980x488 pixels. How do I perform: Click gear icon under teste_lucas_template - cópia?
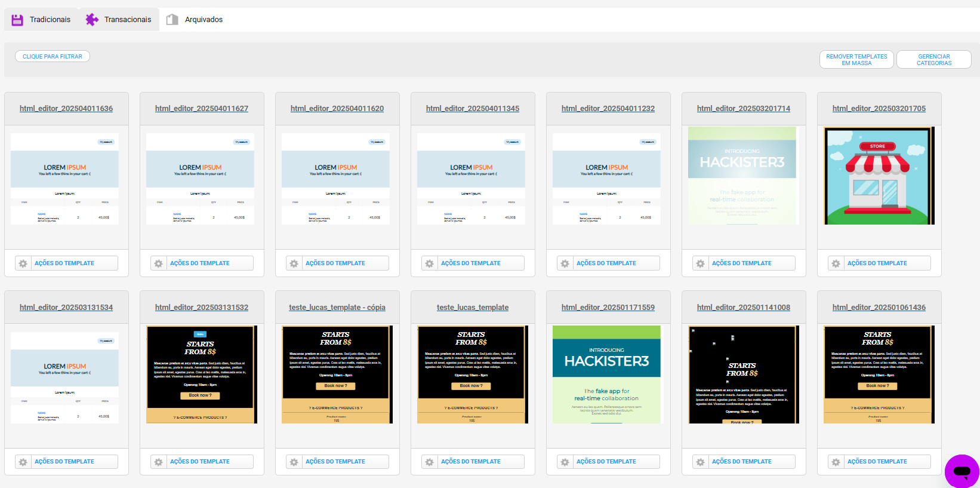pos(294,462)
